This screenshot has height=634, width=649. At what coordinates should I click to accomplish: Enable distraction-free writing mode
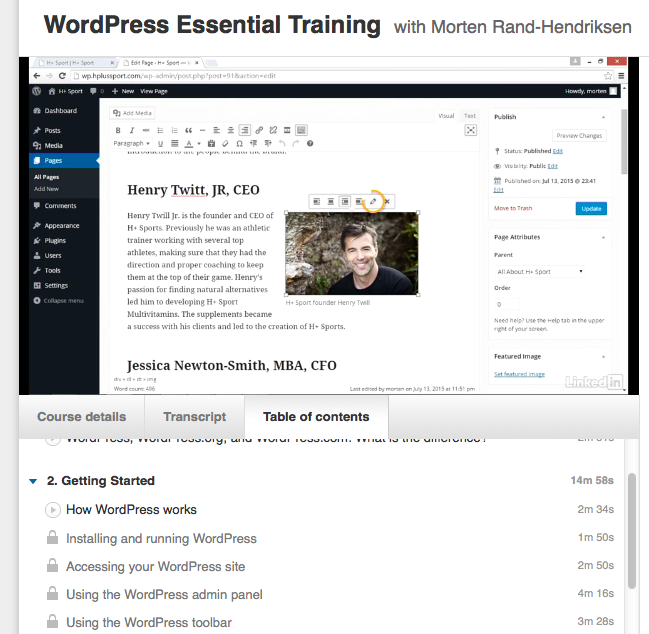tap(471, 130)
